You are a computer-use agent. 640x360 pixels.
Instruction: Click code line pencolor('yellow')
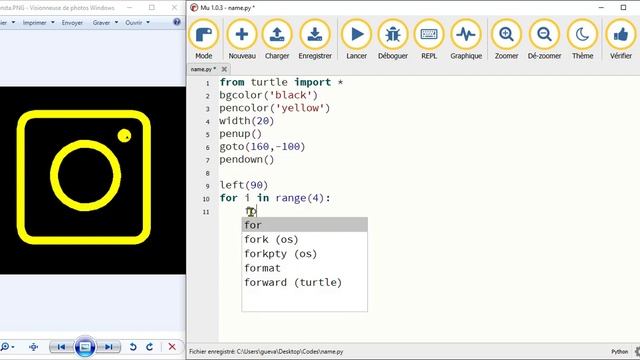pos(274,108)
